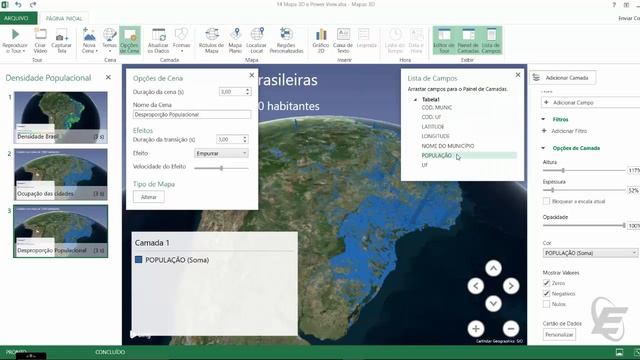Uncheck Negativos under Mostrar Valores
This screenshot has height=360, width=640.
click(x=547, y=293)
